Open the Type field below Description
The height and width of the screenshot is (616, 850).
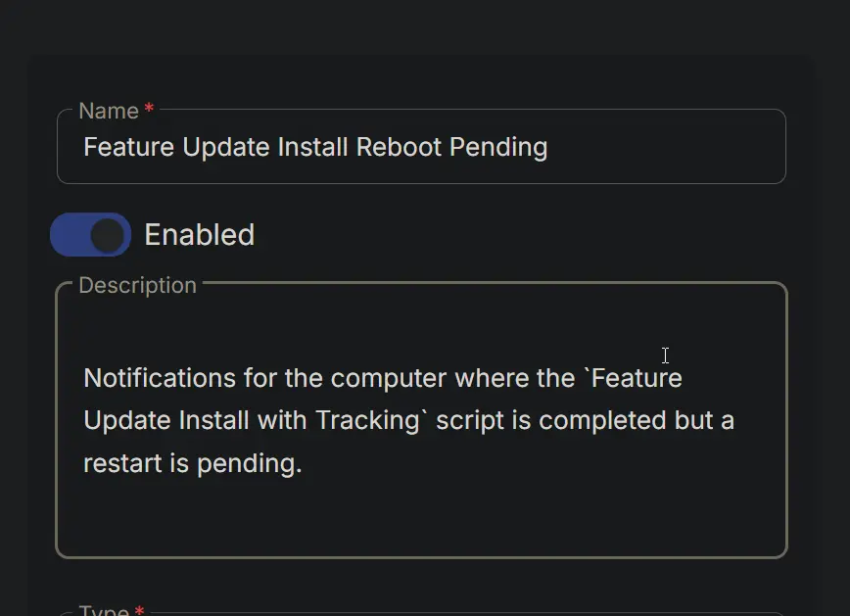(x=421, y=613)
